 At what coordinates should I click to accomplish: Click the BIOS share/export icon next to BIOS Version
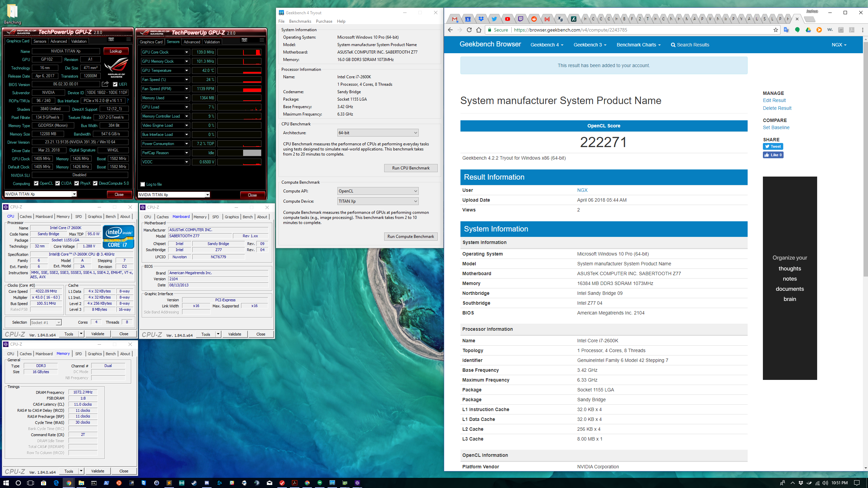[105, 84]
